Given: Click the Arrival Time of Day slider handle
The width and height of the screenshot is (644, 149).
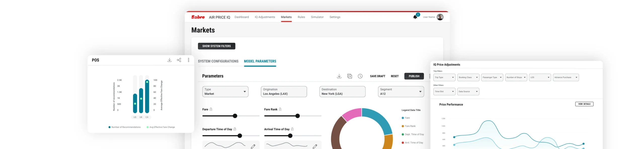Looking at the screenshot, I should 290,136.
